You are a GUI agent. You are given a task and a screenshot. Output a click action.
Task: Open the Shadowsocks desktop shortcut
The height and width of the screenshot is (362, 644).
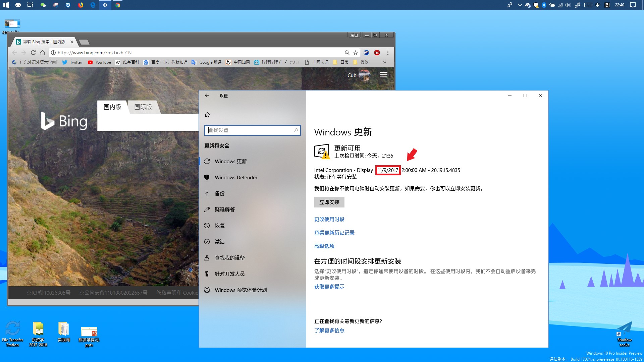click(624, 334)
